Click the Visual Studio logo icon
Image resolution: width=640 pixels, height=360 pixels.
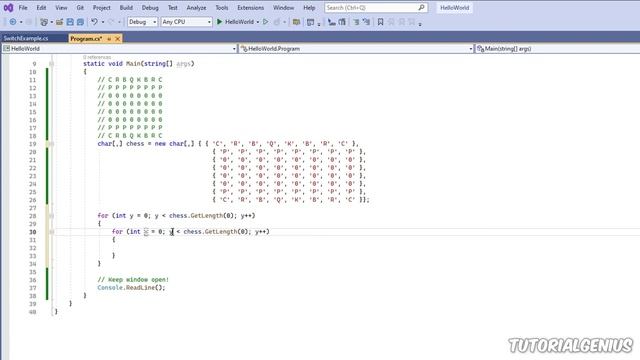pos(8,8)
